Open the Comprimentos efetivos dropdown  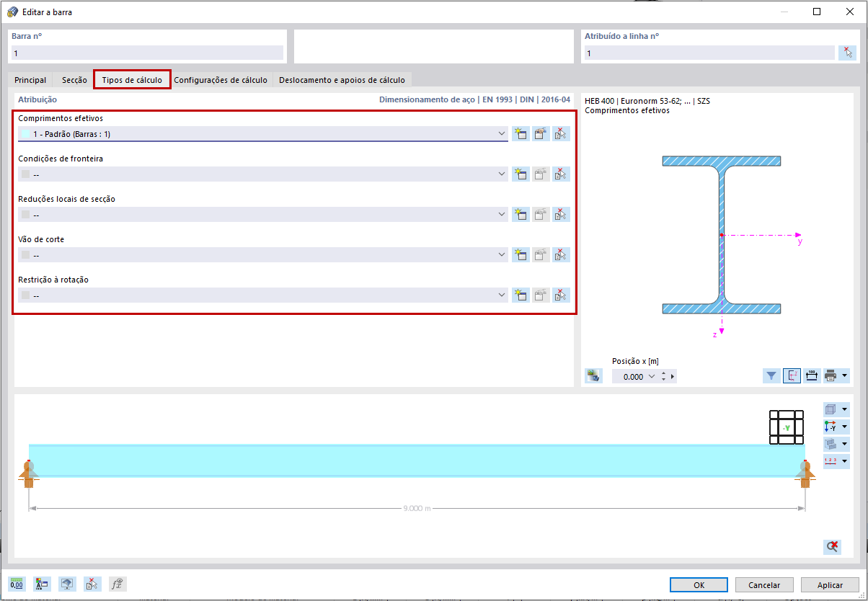(502, 134)
